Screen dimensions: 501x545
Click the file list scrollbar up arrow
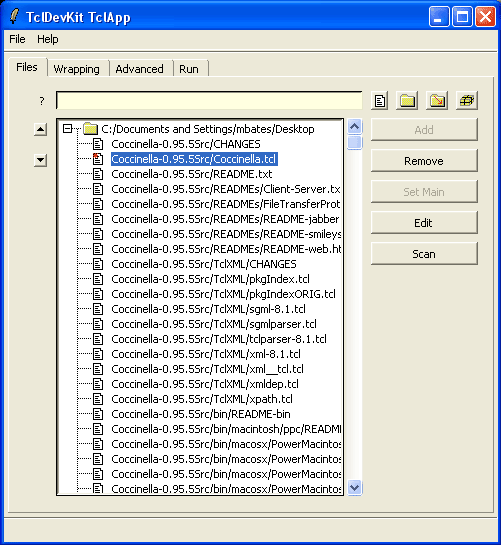click(355, 126)
